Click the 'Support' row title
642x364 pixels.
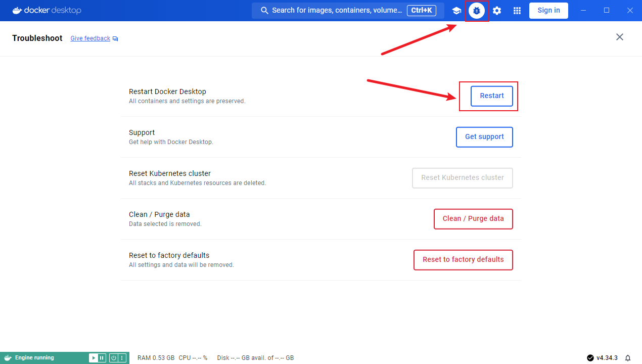142,132
